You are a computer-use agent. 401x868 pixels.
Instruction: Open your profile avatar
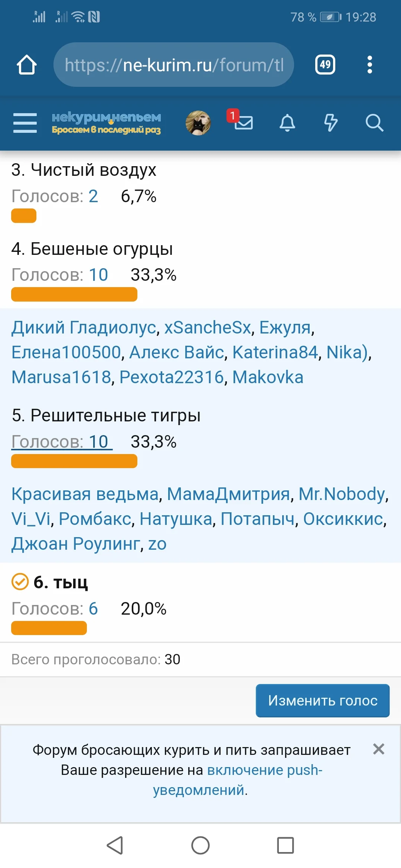pyautogui.click(x=198, y=122)
